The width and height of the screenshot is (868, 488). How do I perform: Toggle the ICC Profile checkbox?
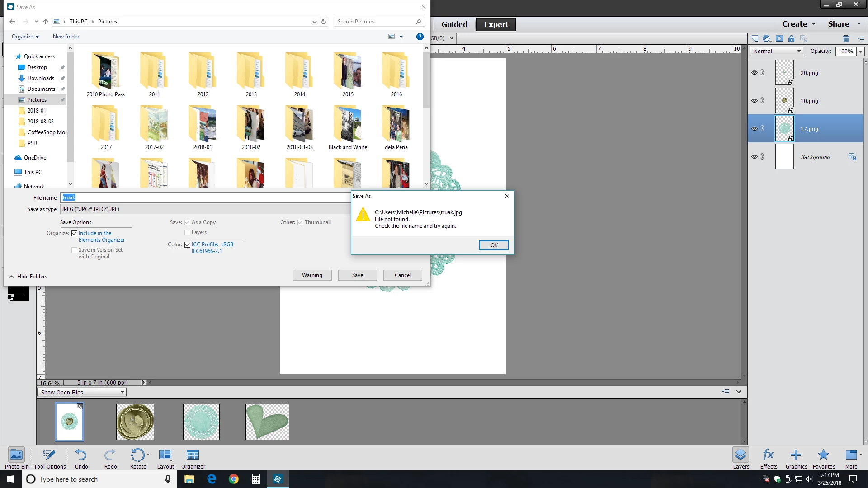pos(187,244)
